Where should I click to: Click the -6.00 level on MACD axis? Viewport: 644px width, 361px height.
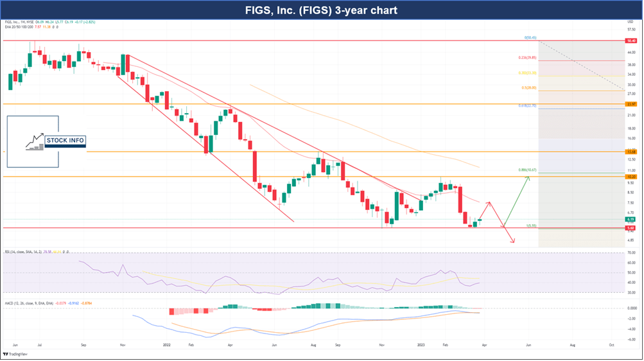pos(632,340)
